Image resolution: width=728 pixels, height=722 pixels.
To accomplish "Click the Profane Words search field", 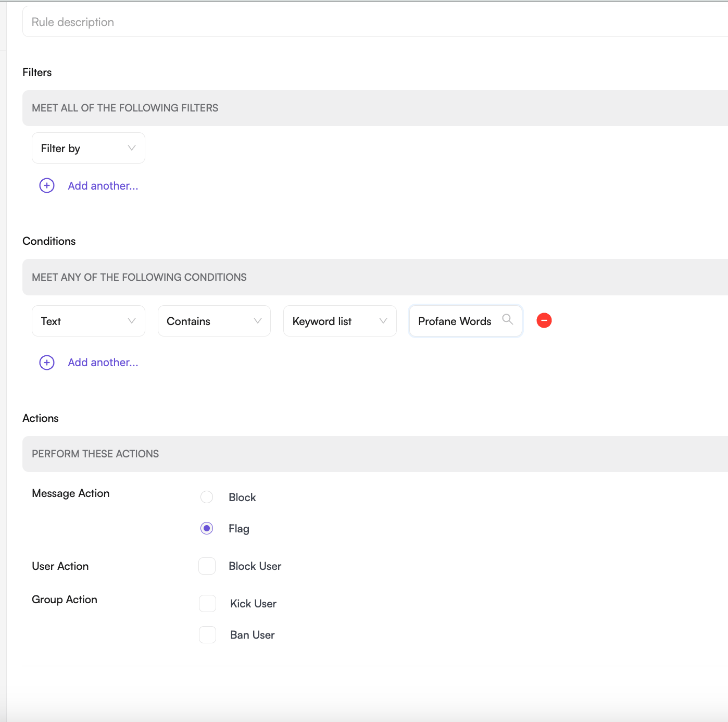I will point(466,321).
